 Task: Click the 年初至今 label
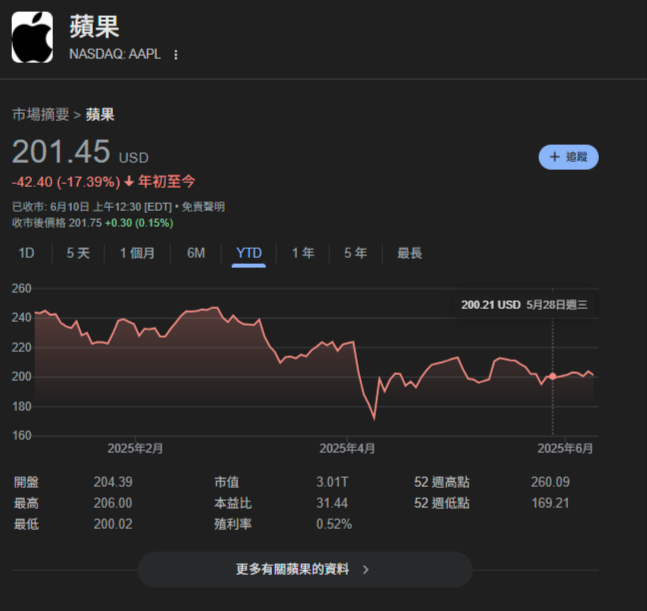click(x=166, y=182)
